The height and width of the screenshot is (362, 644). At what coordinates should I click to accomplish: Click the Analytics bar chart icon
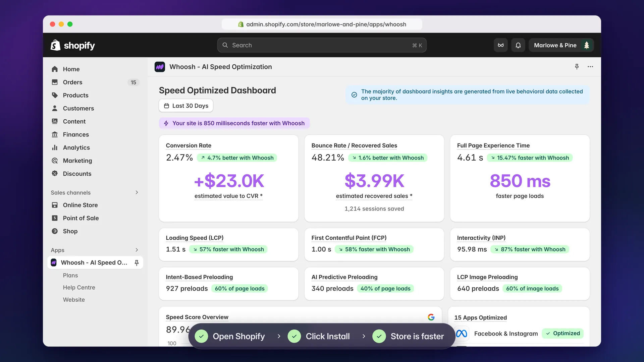point(55,147)
